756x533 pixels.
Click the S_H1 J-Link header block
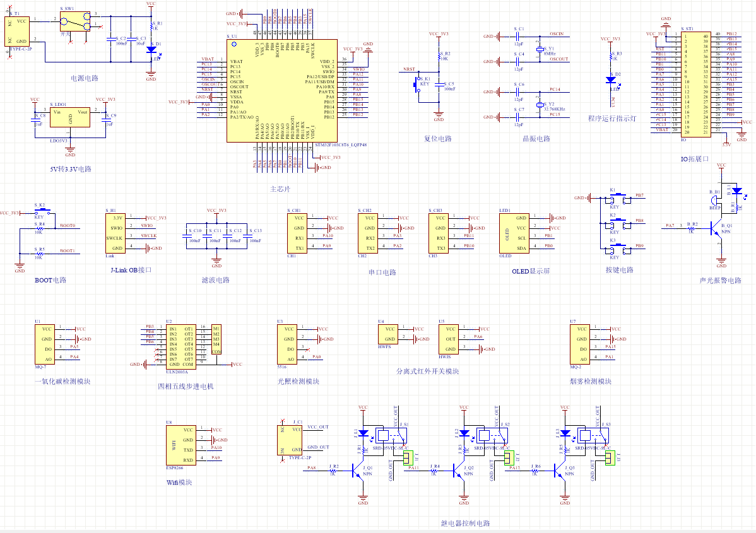pyautogui.click(x=115, y=233)
